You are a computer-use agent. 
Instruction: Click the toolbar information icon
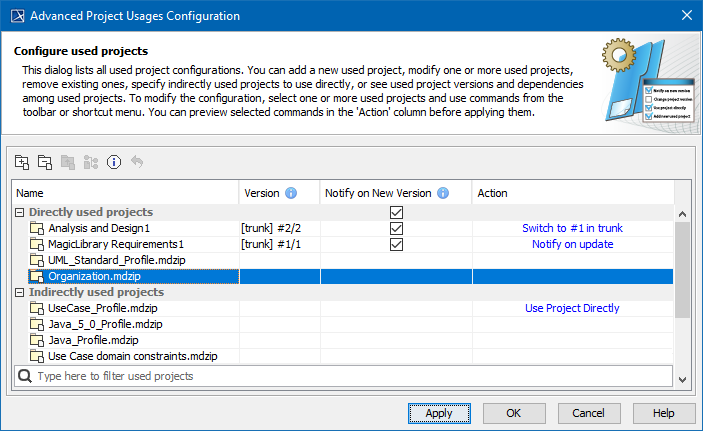(x=114, y=161)
